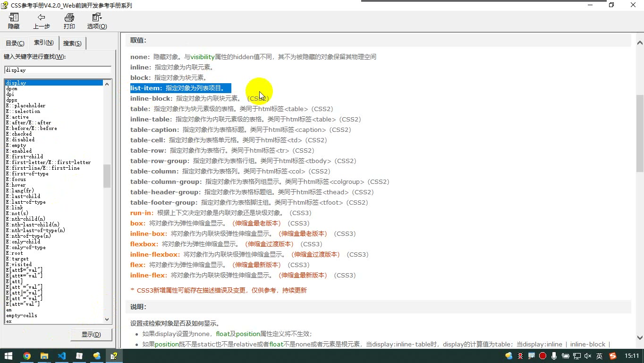Click the orange 'flexbox' value text
The image size is (644, 363).
[x=144, y=244]
